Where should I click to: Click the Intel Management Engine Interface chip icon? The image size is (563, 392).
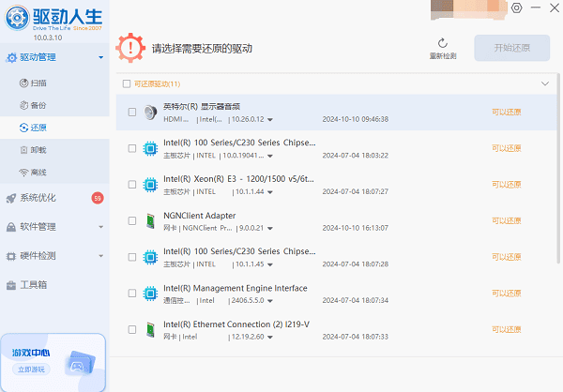coord(149,294)
